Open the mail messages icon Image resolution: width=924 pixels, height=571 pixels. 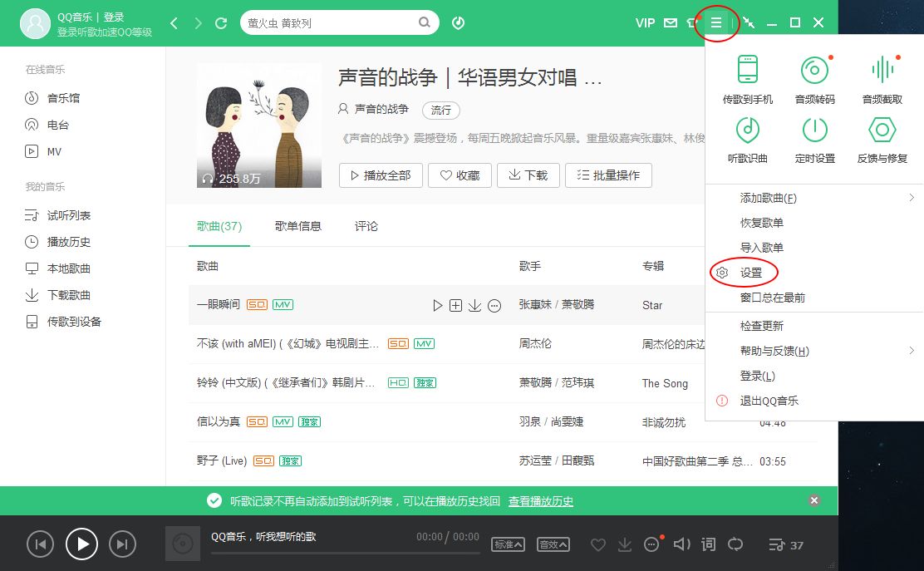pos(671,23)
